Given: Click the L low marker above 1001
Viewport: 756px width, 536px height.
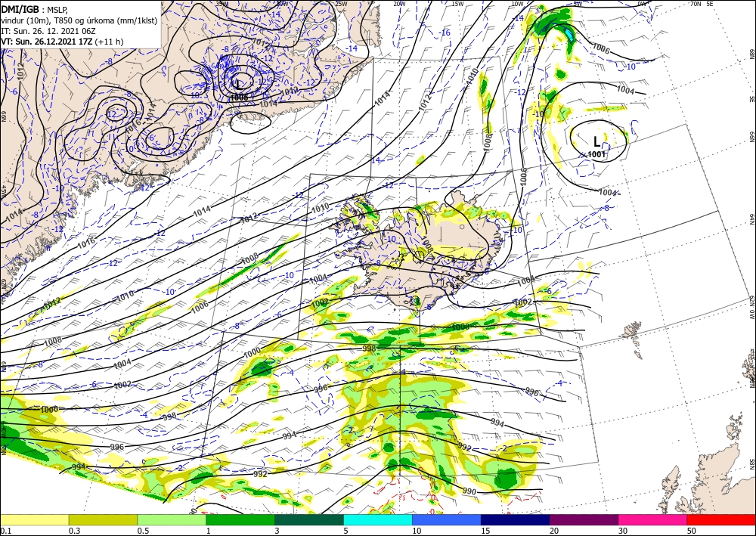Looking at the screenshot, I should click(597, 141).
